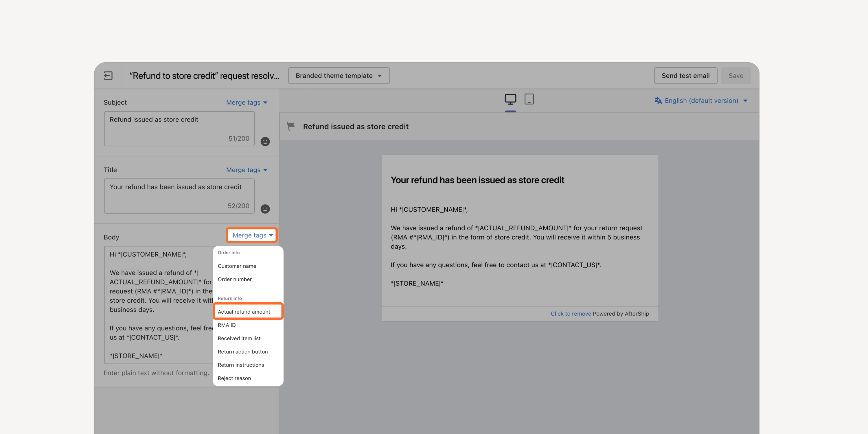
Task: Insert Reject reason merge tag
Action: pos(248,378)
